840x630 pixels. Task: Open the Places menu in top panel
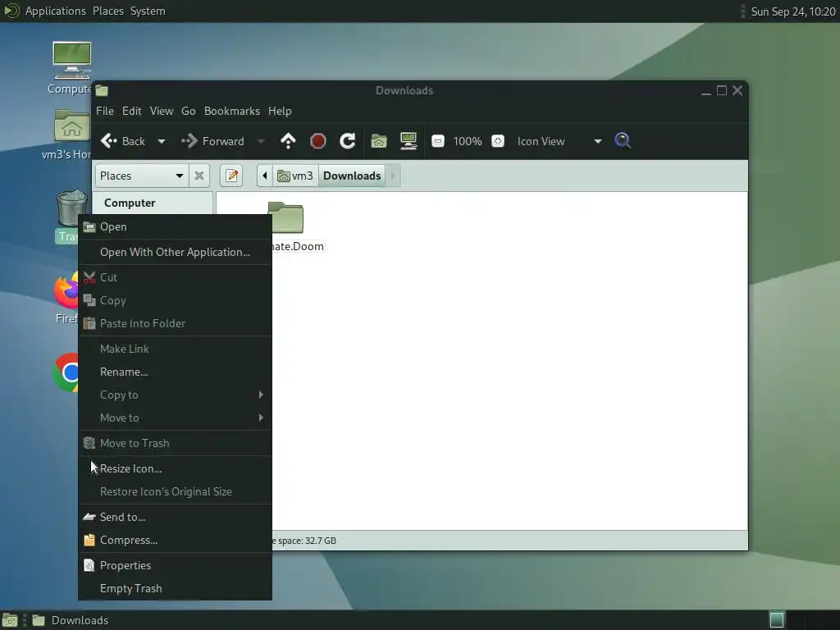[x=107, y=11]
